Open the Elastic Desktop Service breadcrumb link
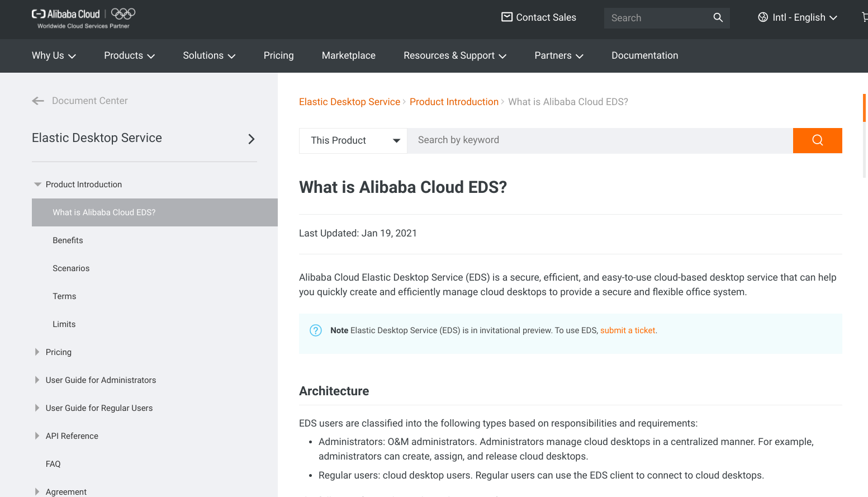Viewport: 868px width, 497px height. tap(349, 101)
